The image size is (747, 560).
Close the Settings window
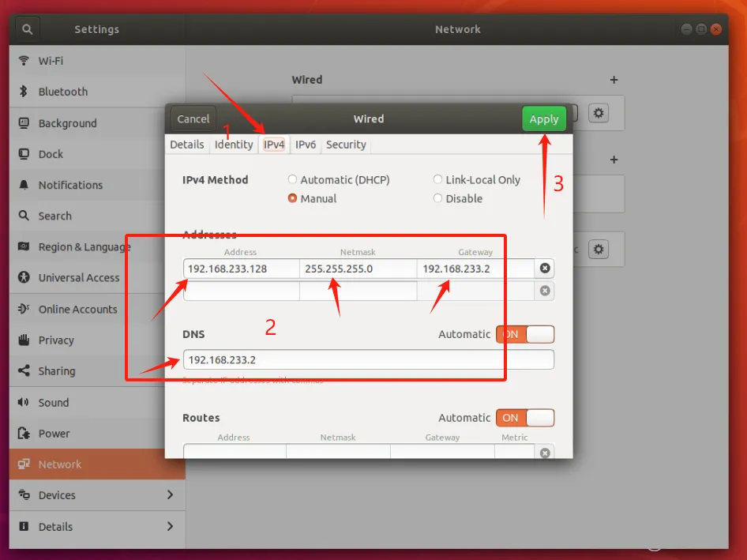click(715, 29)
